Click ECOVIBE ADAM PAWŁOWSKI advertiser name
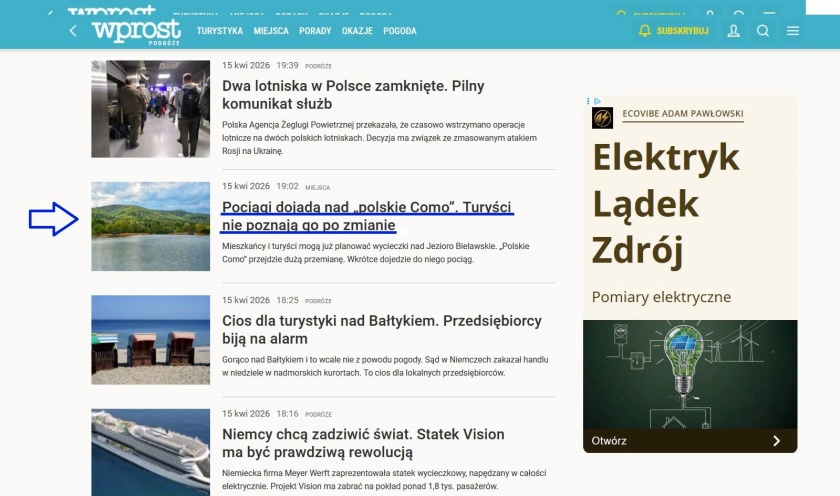 [682, 114]
